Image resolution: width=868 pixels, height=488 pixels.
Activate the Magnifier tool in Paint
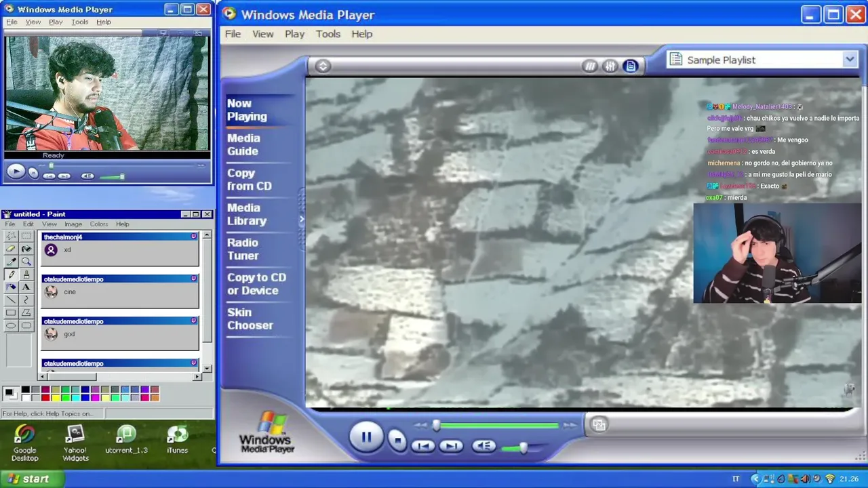[x=26, y=262]
